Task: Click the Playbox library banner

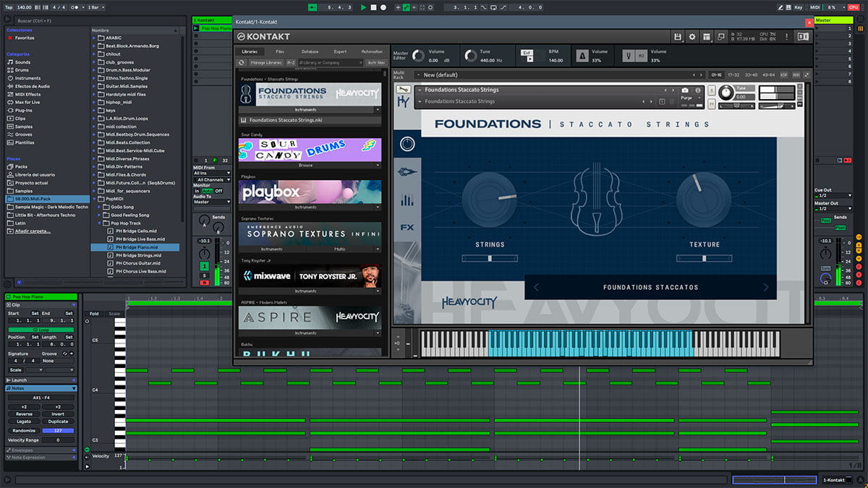Action: click(310, 192)
